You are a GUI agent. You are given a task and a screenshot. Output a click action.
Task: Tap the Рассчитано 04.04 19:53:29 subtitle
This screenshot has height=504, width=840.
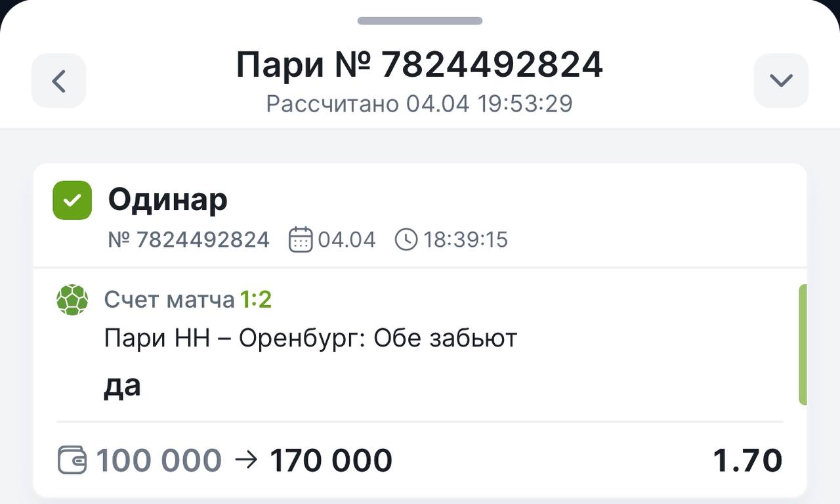tap(419, 104)
